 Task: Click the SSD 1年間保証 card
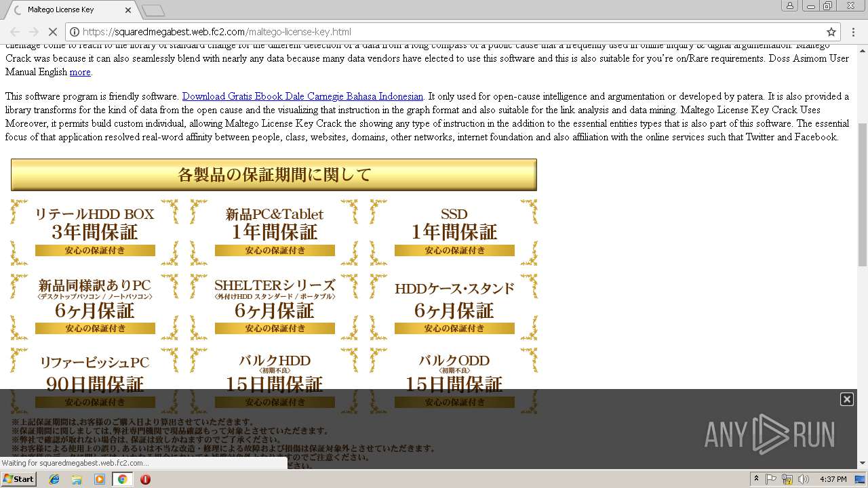pos(454,232)
